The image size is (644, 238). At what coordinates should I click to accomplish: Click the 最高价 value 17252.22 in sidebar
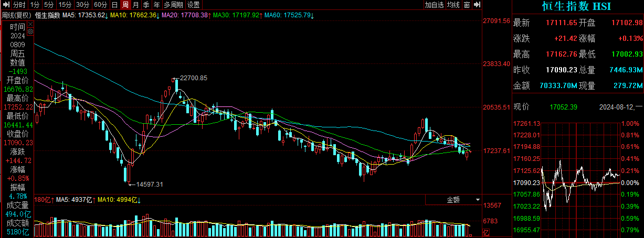point(18,107)
